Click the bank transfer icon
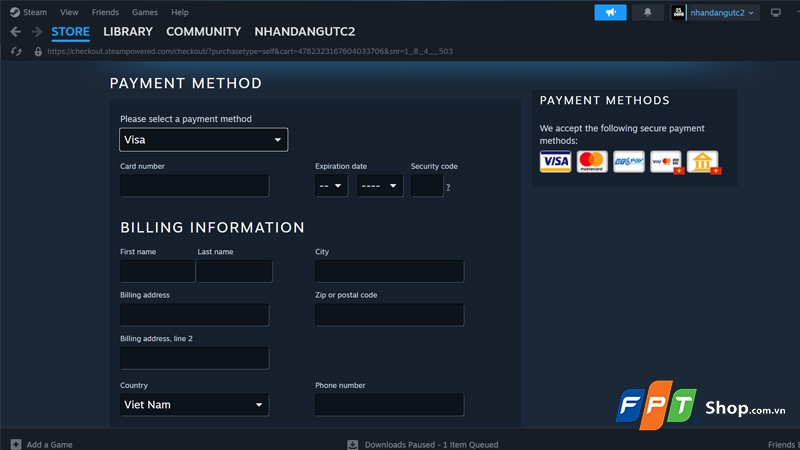The height and width of the screenshot is (450, 800). click(703, 162)
